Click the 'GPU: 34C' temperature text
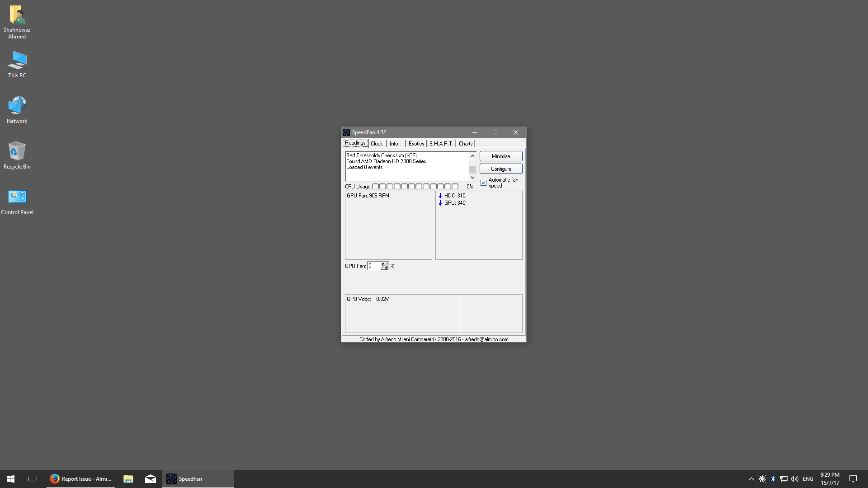 click(x=455, y=203)
